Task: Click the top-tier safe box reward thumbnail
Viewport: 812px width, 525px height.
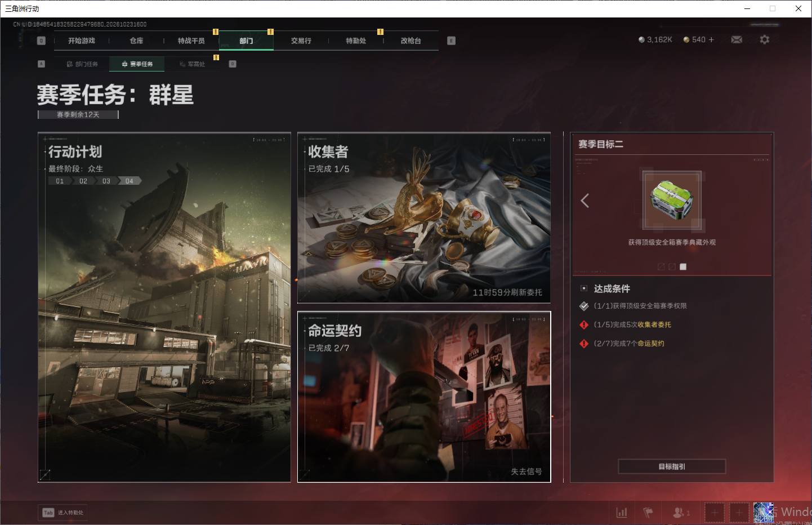Action: [672, 201]
